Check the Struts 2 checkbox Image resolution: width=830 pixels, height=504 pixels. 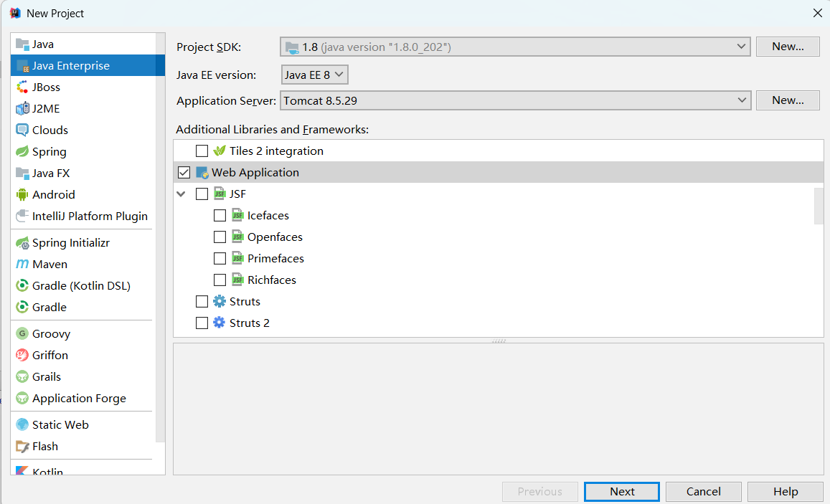pos(202,323)
